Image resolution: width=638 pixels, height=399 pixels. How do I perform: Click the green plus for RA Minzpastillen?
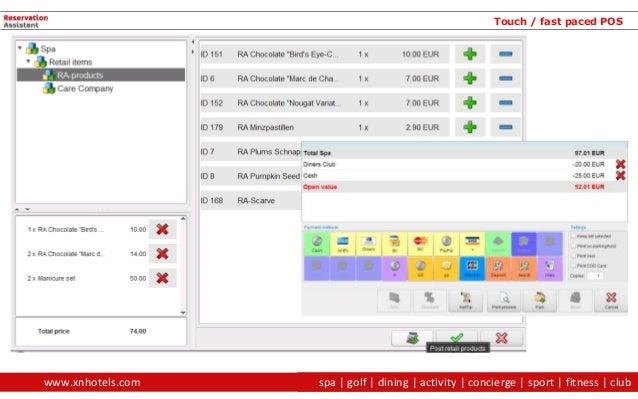(x=470, y=127)
